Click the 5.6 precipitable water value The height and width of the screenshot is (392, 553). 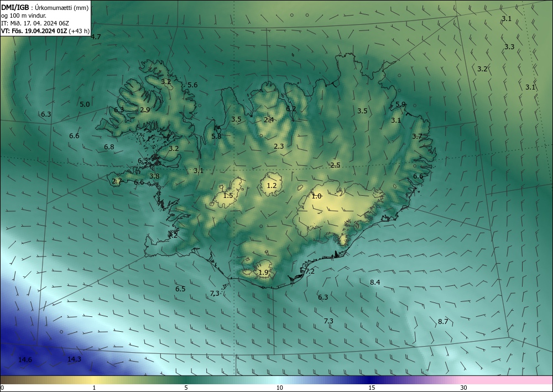[192, 85]
